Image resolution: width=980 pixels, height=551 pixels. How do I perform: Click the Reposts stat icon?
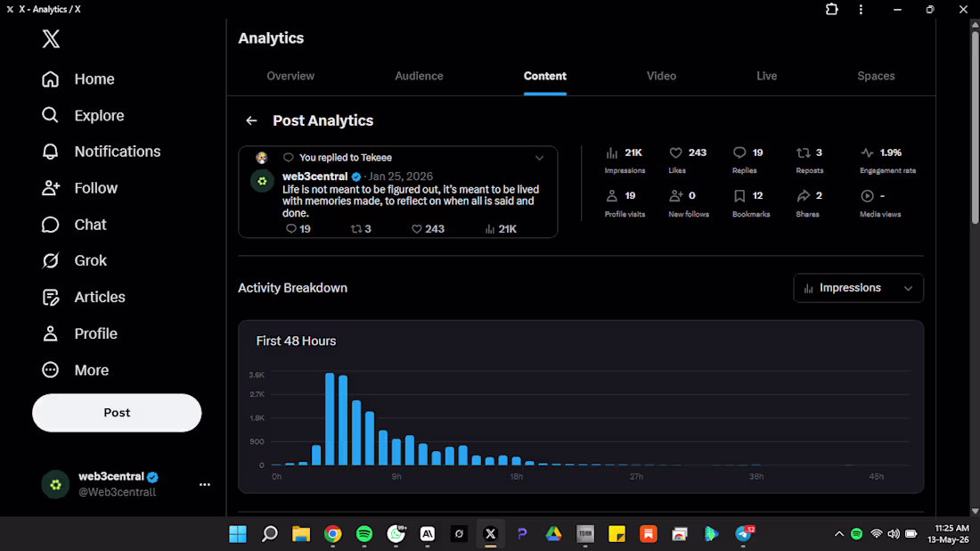(803, 152)
